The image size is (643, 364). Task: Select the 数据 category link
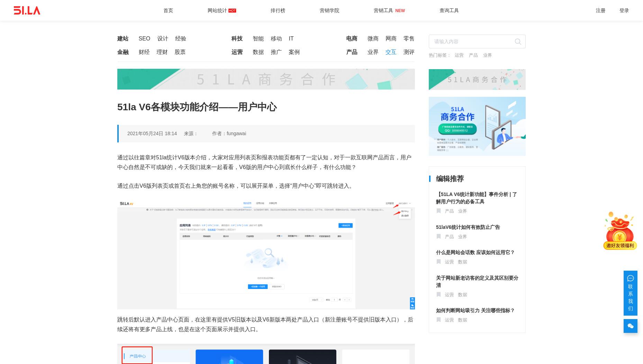click(258, 52)
